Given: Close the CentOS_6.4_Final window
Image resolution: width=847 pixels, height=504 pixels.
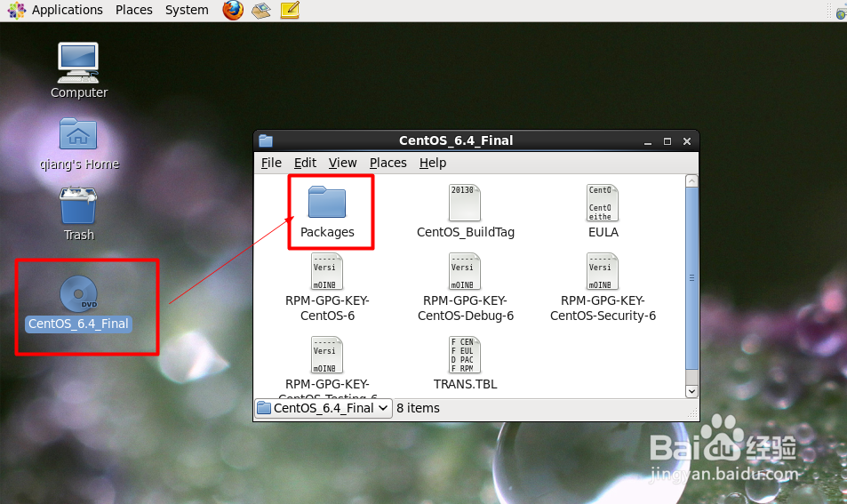Looking at the screenshot, I should point(686,141).
